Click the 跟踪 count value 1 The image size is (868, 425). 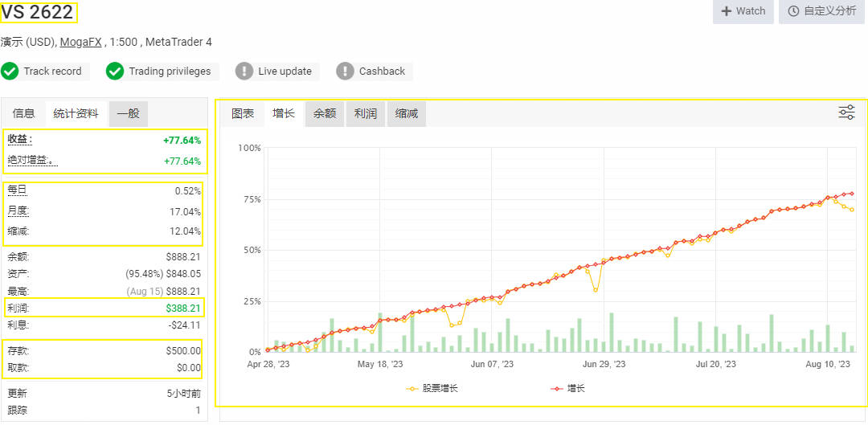[199, 411]
